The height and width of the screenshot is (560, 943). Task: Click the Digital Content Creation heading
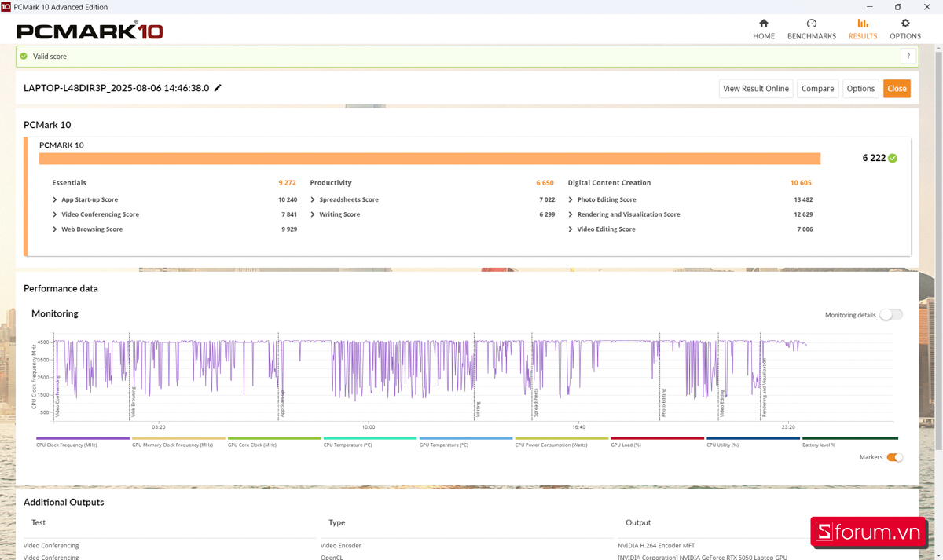coord(609,183)
